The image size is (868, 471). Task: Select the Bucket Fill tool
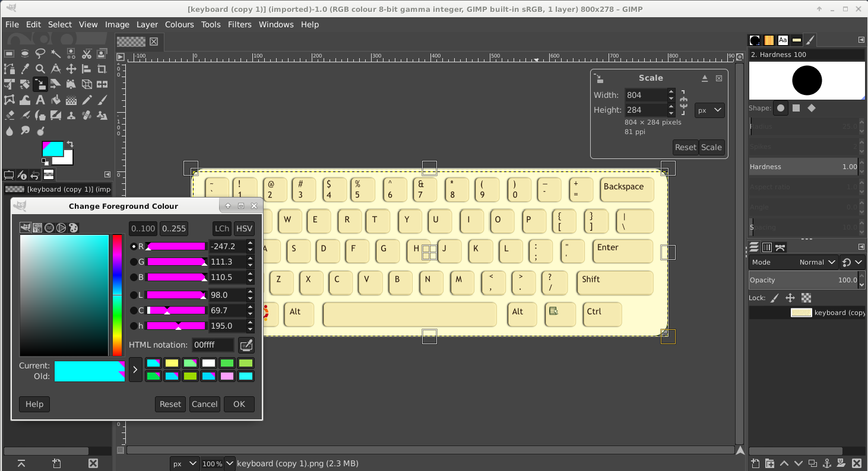tap(55, 100)
